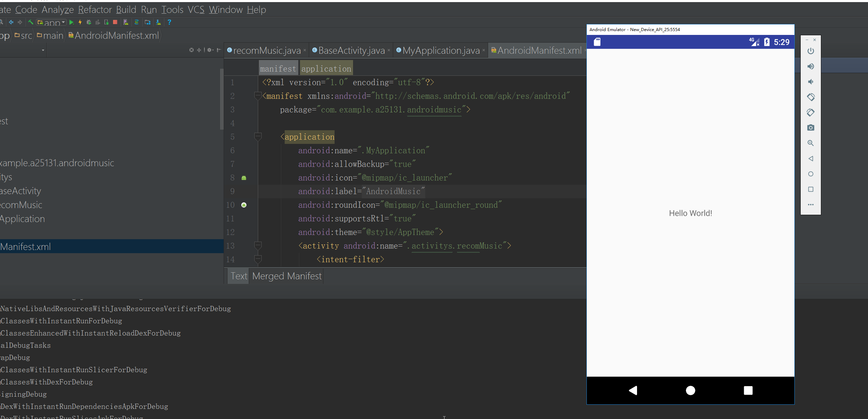Run the app with the green play button
This screenshot has width=868, height=419.
click(72, 22)
